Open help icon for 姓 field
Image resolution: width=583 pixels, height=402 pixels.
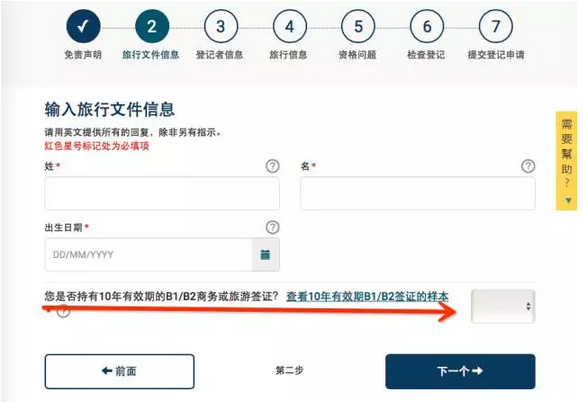click(x=273, y=166)
